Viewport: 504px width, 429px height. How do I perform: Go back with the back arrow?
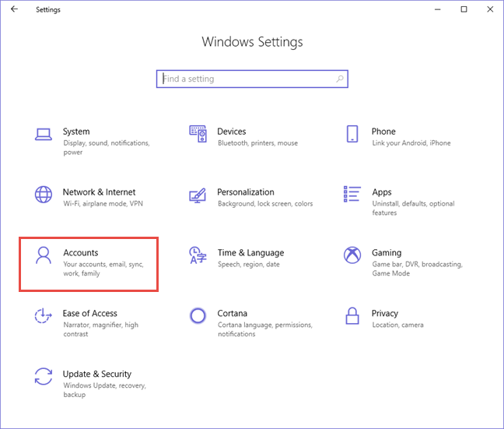(14, 9)
